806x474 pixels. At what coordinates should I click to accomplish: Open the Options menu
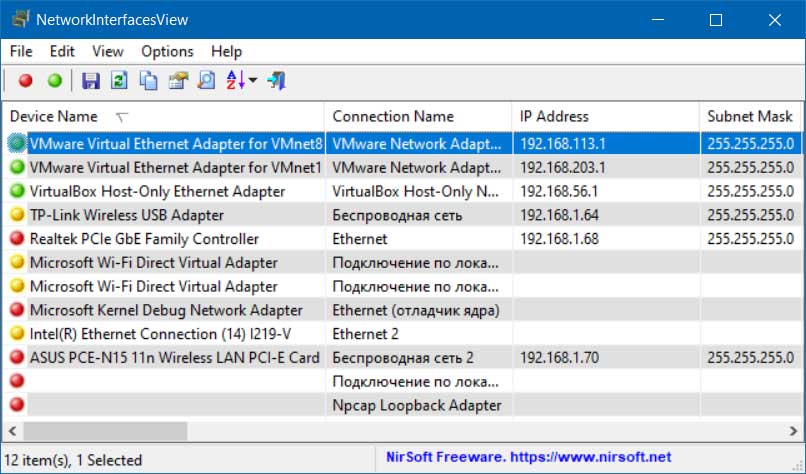[x=168, y=51]
